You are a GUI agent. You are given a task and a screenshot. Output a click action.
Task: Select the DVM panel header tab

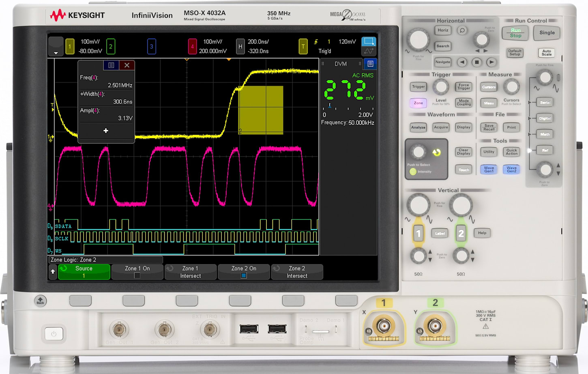pos(341,64)
